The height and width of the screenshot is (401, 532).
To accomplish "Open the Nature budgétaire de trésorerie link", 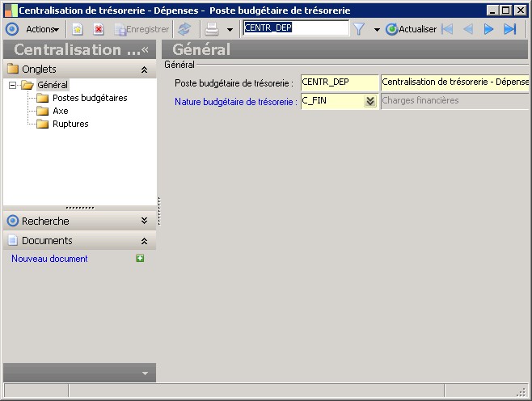I will 236,102.
